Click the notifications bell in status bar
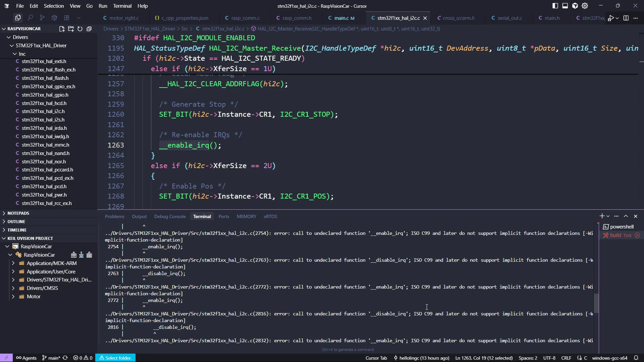The height and width of the screenshot is (362, 644). point(636,358)
